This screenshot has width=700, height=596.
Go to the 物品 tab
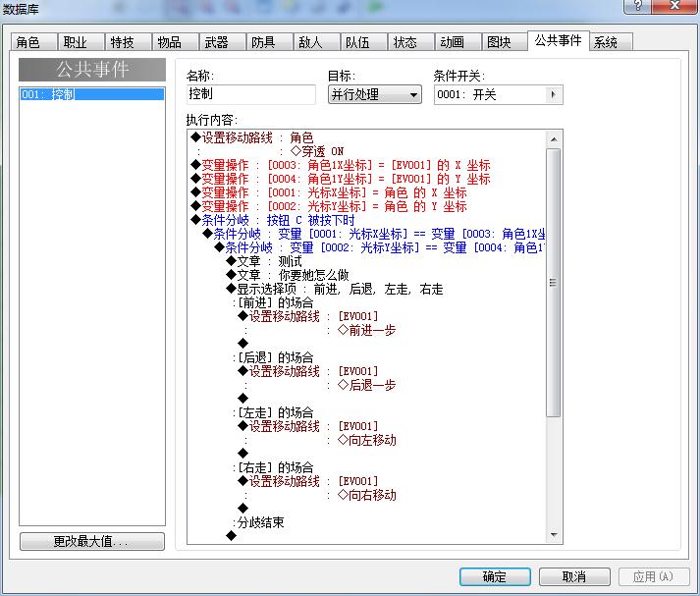click(x=176, y=42)
